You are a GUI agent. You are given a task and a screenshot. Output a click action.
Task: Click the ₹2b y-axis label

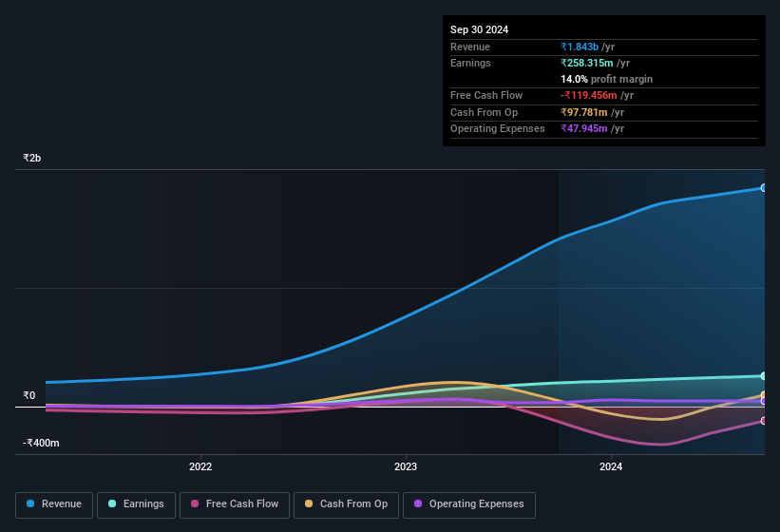tap(32, 158)
